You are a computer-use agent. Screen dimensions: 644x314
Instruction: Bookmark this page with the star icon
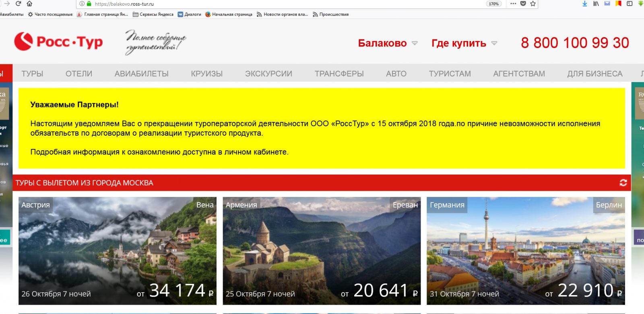click(x=533, y=4)
